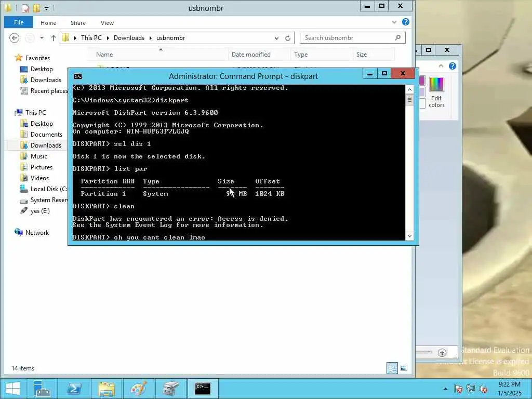The height and width of the screenshot is (399, 532).
Task: Click Command Prompt window system icon
Action: pos(78,76)
